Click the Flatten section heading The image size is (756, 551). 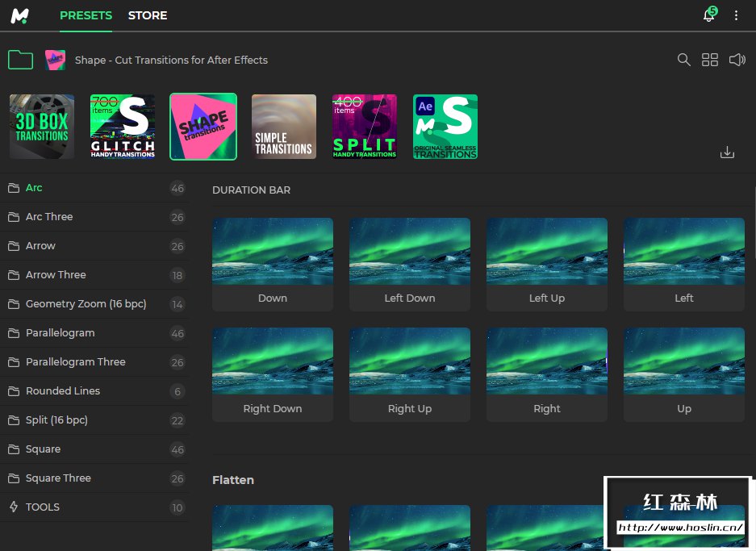tap(233, 480)
